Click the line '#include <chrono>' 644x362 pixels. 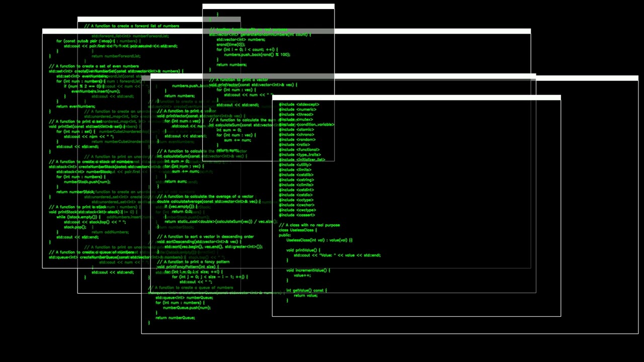pyautogui.click(x=296, y=135)
